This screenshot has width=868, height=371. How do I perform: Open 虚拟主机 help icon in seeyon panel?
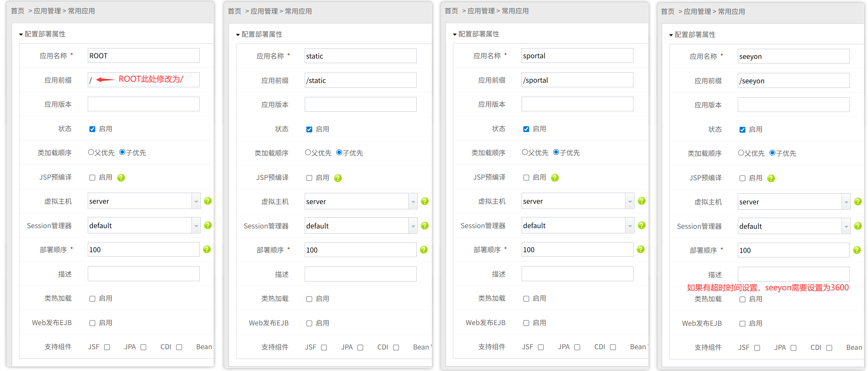point(858,202)
